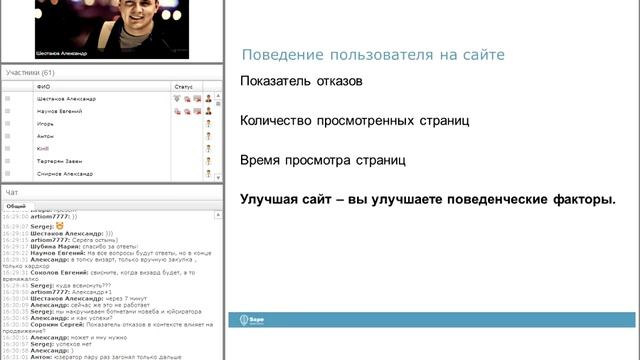This screenshot has height=360, width=640.
Task: Tick the checkbox in the fifth participant row
Action: click(x=7, y=149)
